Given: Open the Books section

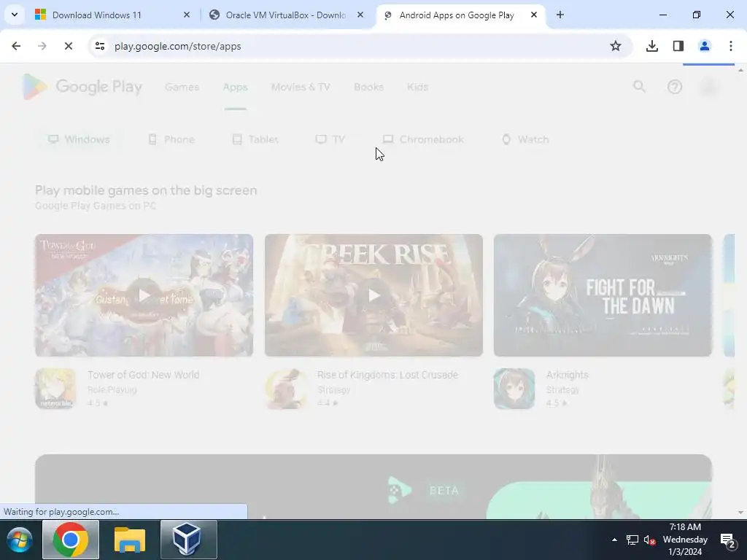Looking at the screenshot, I should pos(368,87).
